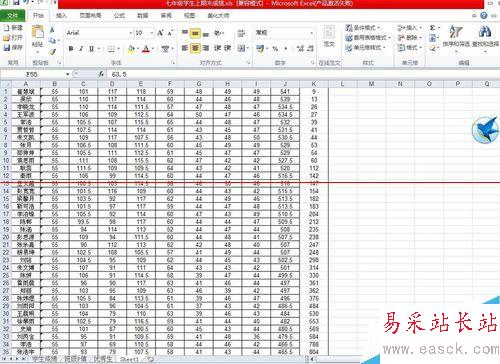Click the Clear eraser icon
This screenshot has width=500, height=364.
tap(432, 48)
